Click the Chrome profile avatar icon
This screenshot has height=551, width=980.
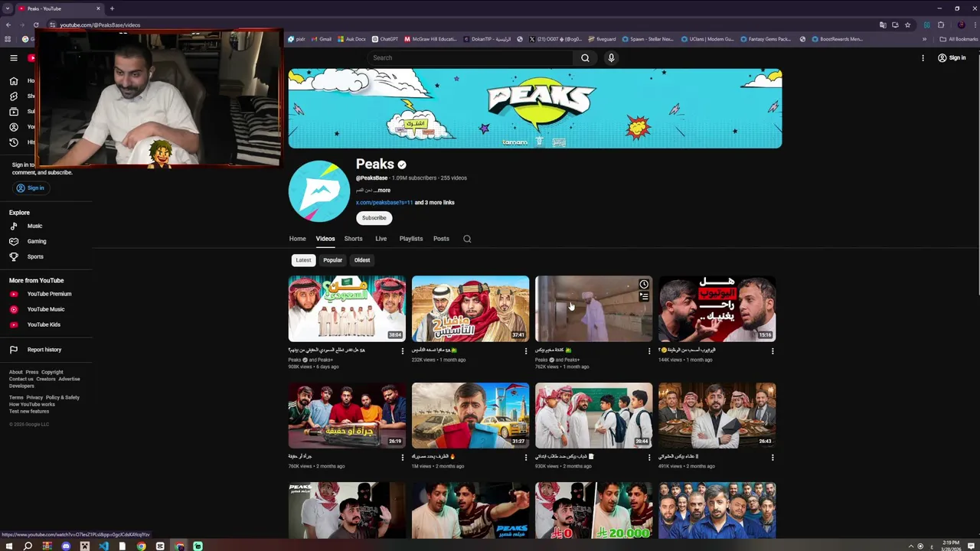[x=962, y=24]
